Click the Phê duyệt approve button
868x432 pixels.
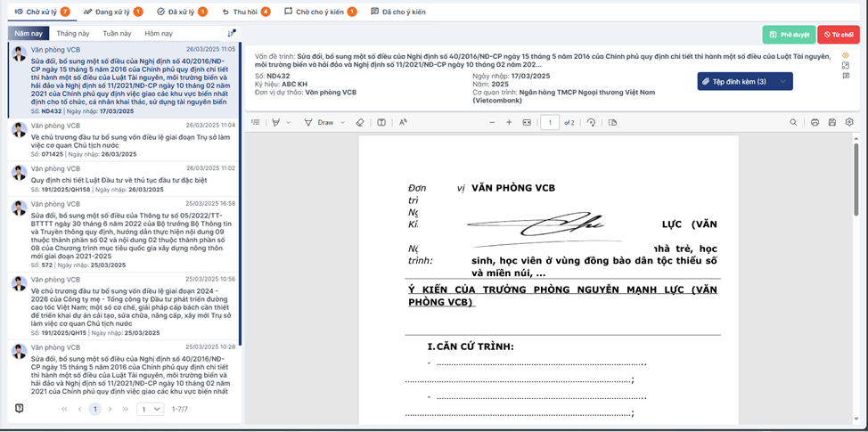789,35
